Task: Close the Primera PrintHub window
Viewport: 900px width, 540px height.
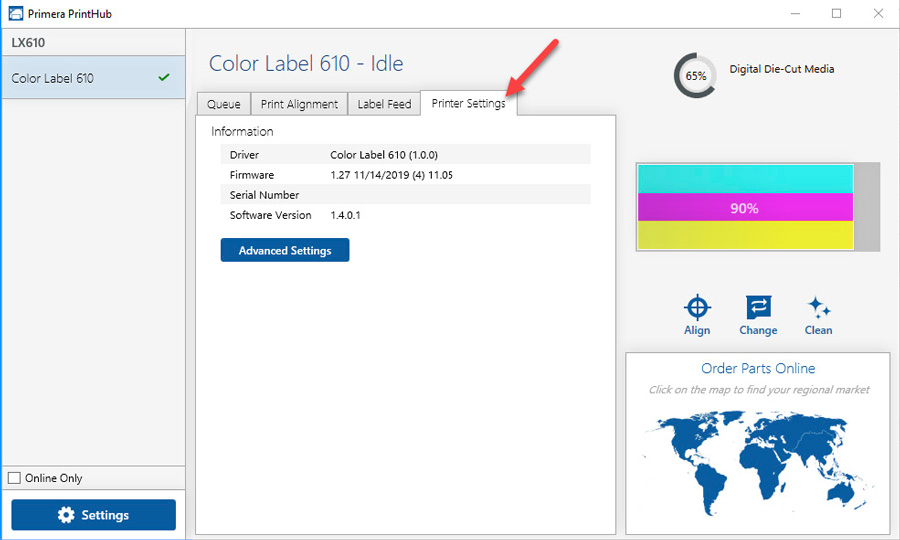Action: click(878, 14)
